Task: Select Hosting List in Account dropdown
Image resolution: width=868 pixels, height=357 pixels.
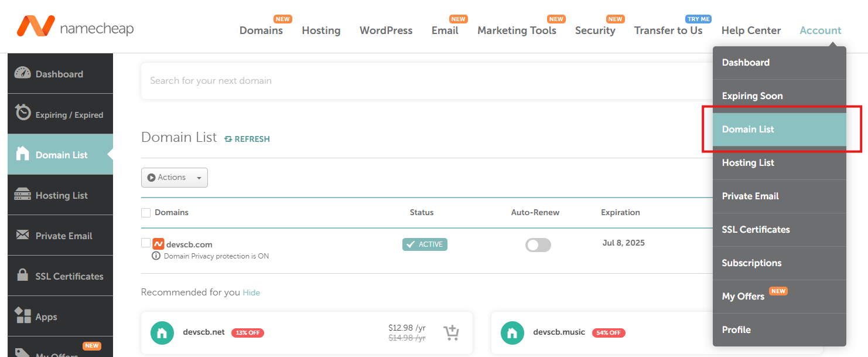Action: 780,163
